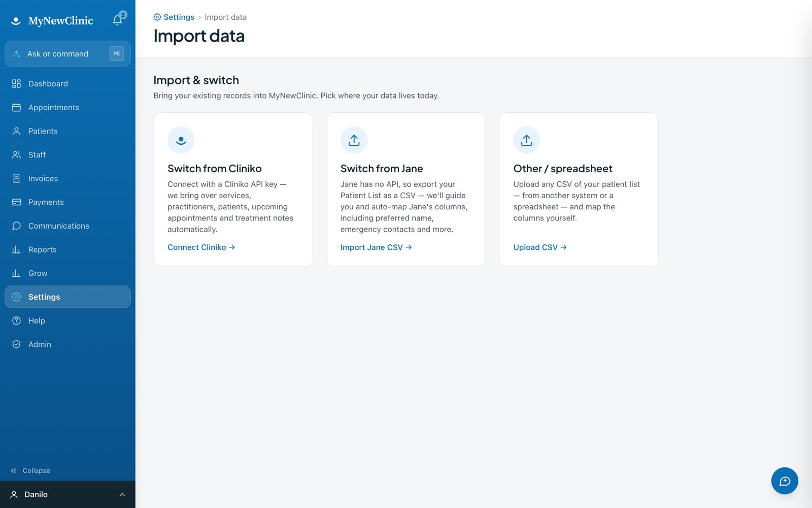
Task: Click the Invoices receipt icon
Action: (16, 178)
